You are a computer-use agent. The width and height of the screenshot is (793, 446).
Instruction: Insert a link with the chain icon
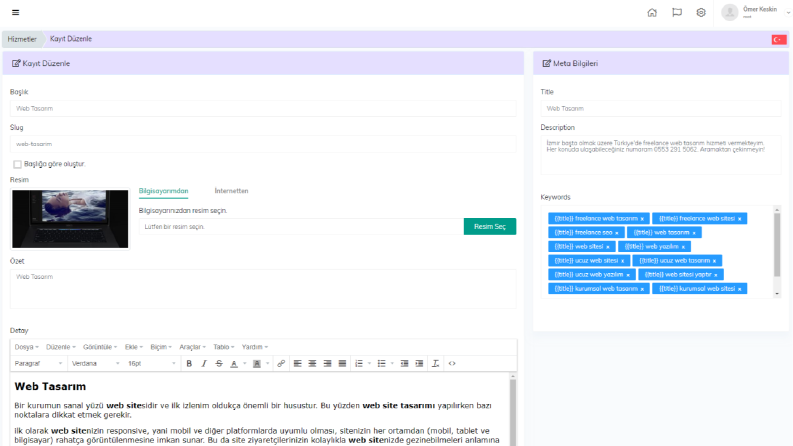[281, 364]
